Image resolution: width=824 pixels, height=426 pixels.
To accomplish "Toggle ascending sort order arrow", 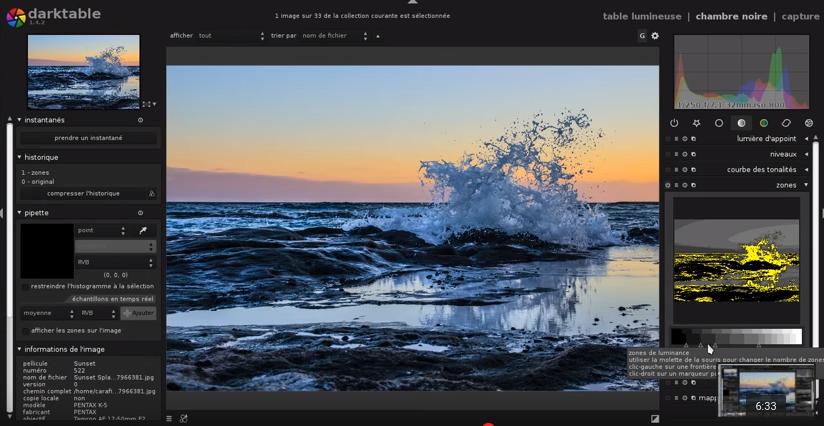I will (x=378, y=36).
